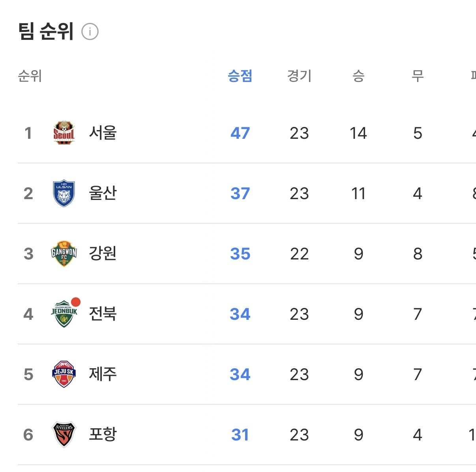Tap the Ulsan HD tiger emblem
This screenshot has height=472, width=476.
pyautogui.click(x=64, y=193)
